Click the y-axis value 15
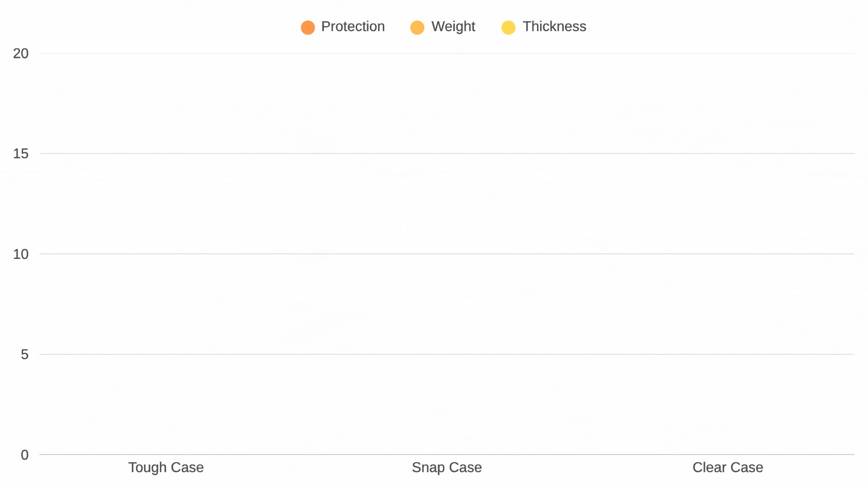 pos(21,154)
